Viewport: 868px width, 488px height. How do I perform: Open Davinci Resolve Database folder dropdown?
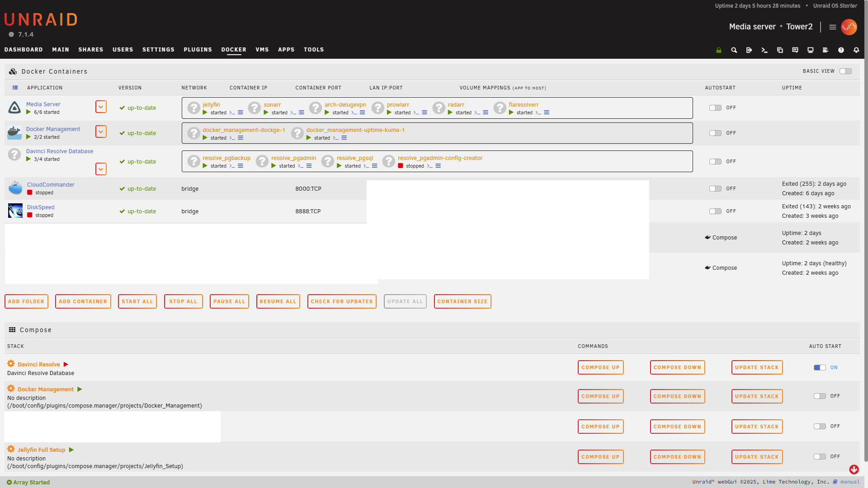[x=101, y=169]
